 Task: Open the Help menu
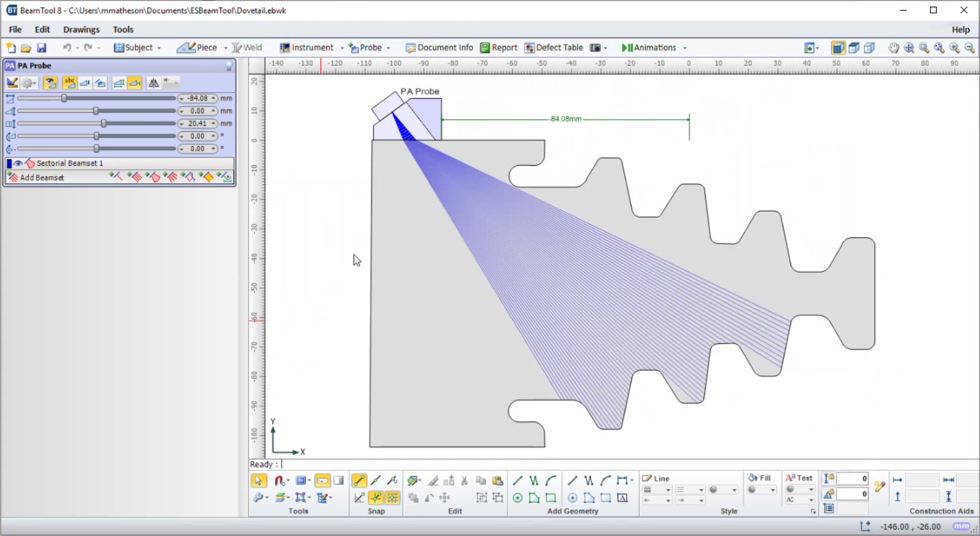(960, 30)
